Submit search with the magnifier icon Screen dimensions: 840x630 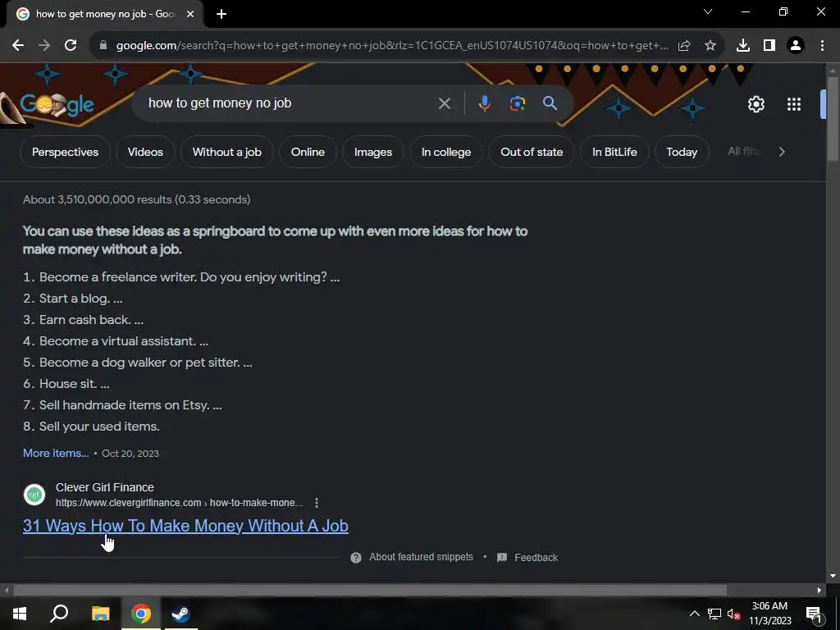click(x=550, y=103)
